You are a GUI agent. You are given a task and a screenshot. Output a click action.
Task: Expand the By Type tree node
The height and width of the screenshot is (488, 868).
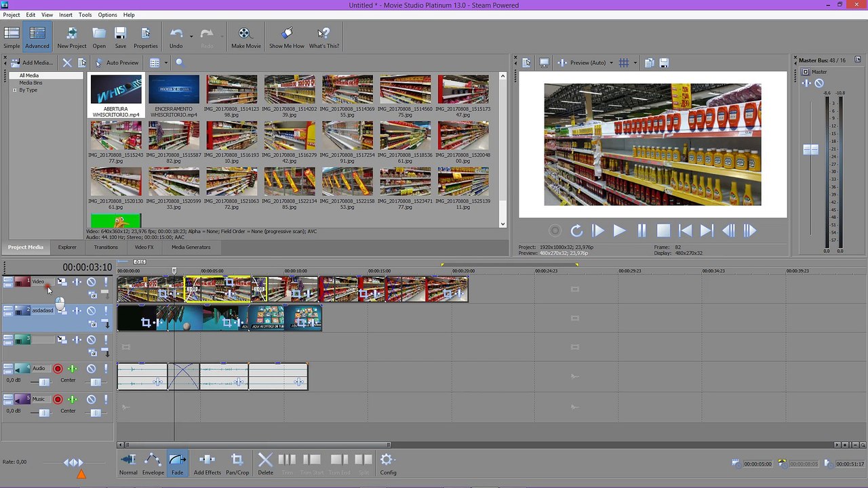tap(14, 90)
